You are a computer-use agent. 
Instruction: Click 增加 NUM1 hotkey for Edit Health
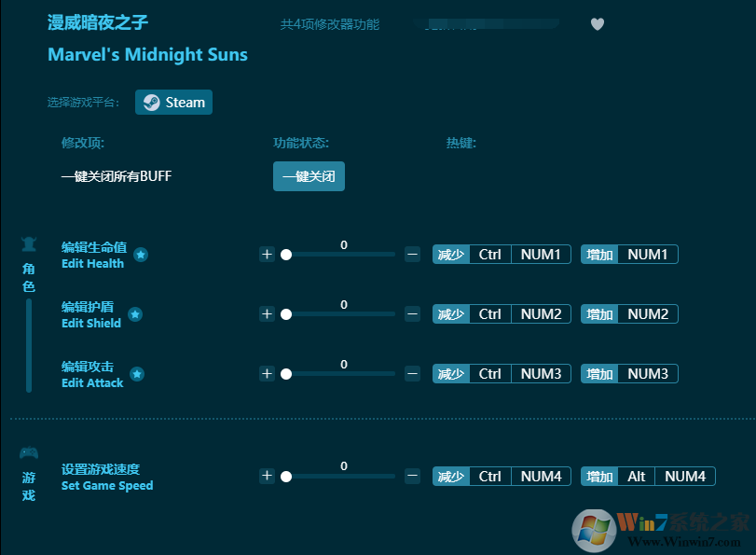pyautogui.click(x=628, y=254)
